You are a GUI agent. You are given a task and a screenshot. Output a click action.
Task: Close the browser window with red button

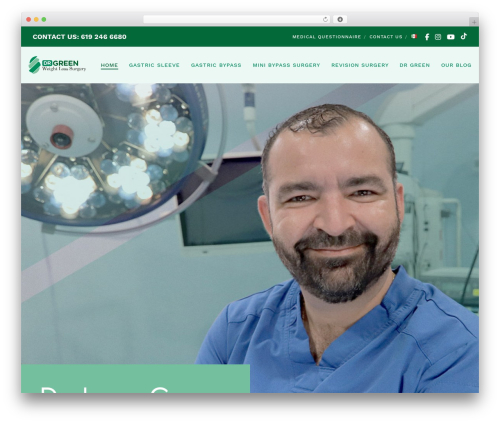click(x=29, y=19)
